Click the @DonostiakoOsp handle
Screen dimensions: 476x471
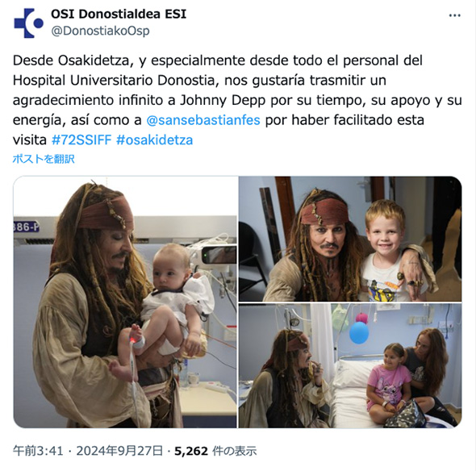100,31
